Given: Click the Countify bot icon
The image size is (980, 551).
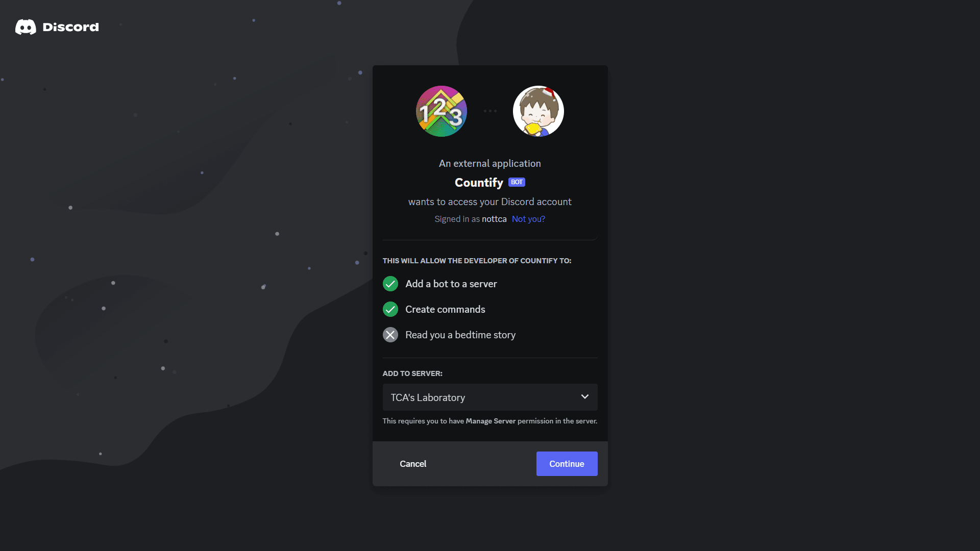Looking at the screenshot, I should (442, 110).
